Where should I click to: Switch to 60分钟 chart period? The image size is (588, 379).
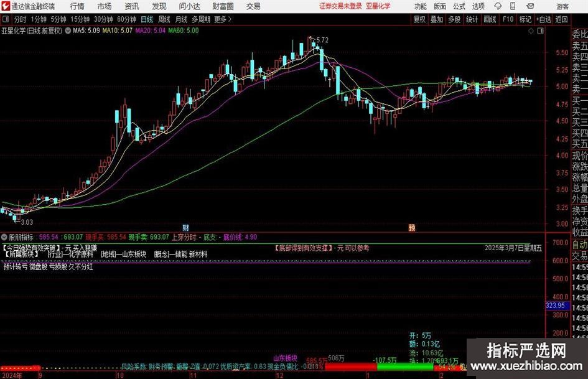point(127,19)
